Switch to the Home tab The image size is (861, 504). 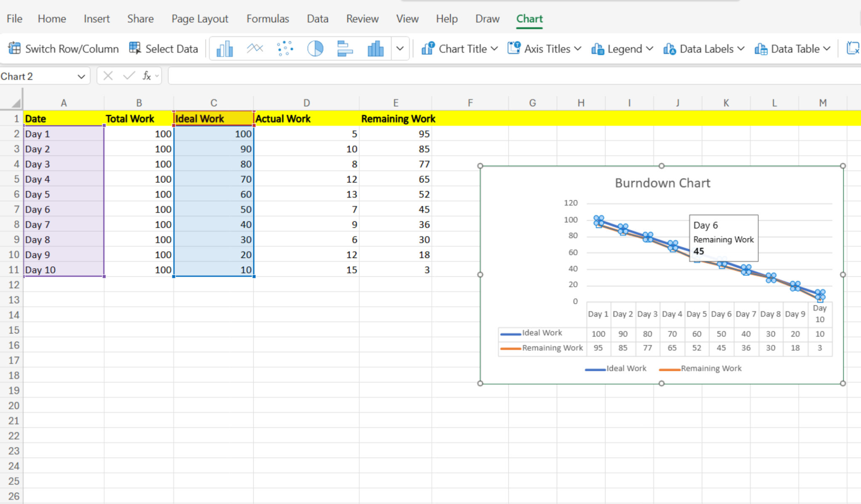point(52,19)
